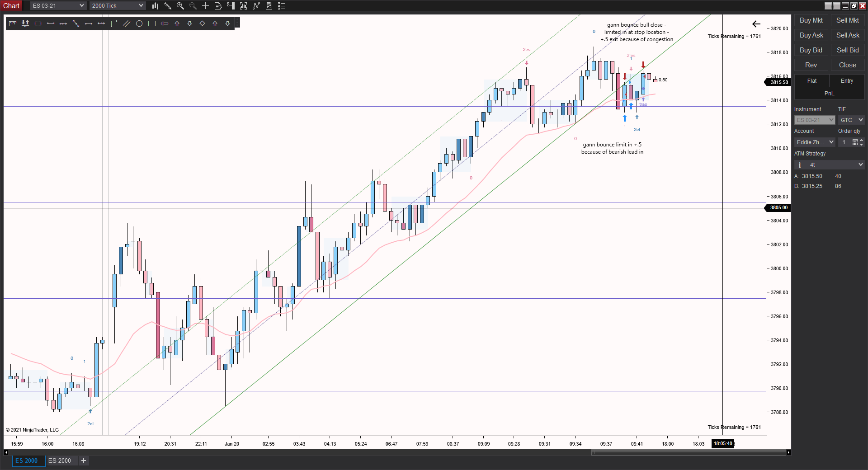
Task: Restore the chart window size
Action: coord(854,6)
